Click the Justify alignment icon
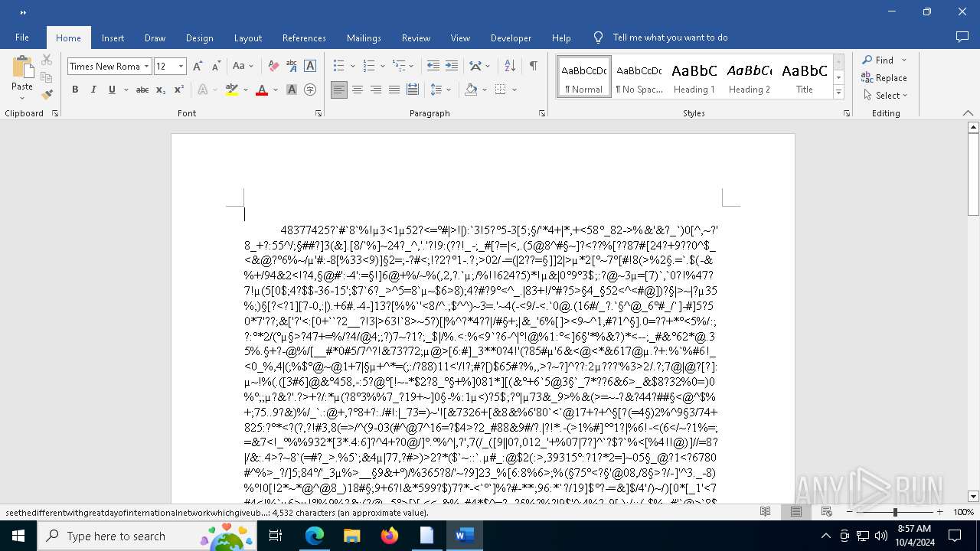This screenshot has height=551, width=980. [x=394, y=90]
